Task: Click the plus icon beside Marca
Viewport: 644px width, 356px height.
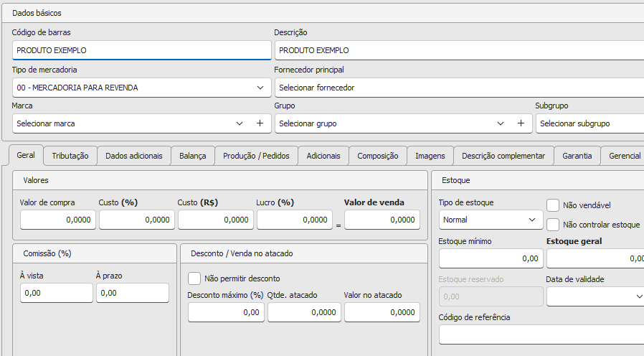Action: click(x=260, y=123)
